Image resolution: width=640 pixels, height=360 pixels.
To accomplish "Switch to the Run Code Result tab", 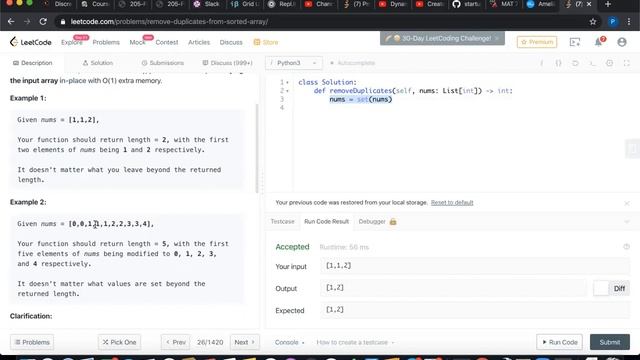I will click(x=327, y=222).
